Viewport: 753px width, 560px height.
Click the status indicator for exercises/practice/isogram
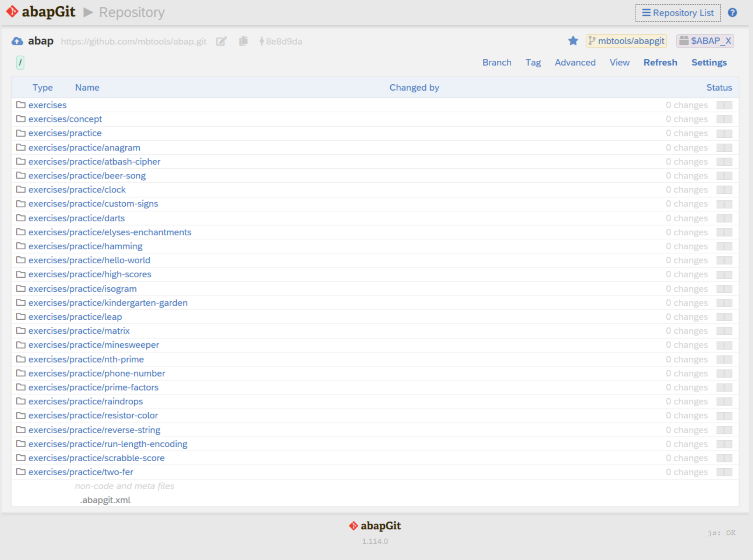click(x=724, y=289)
